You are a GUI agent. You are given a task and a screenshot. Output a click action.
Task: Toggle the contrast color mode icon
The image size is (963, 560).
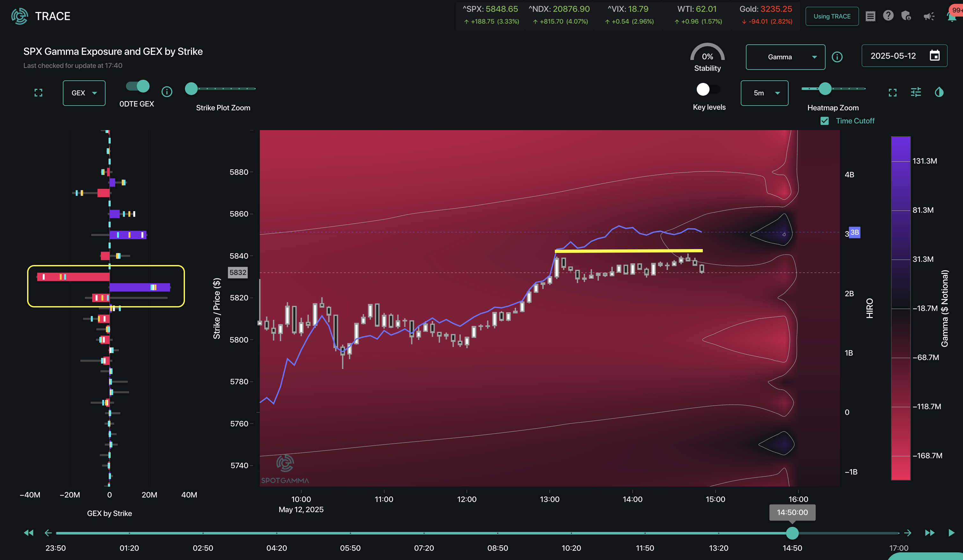pos(939,92)
